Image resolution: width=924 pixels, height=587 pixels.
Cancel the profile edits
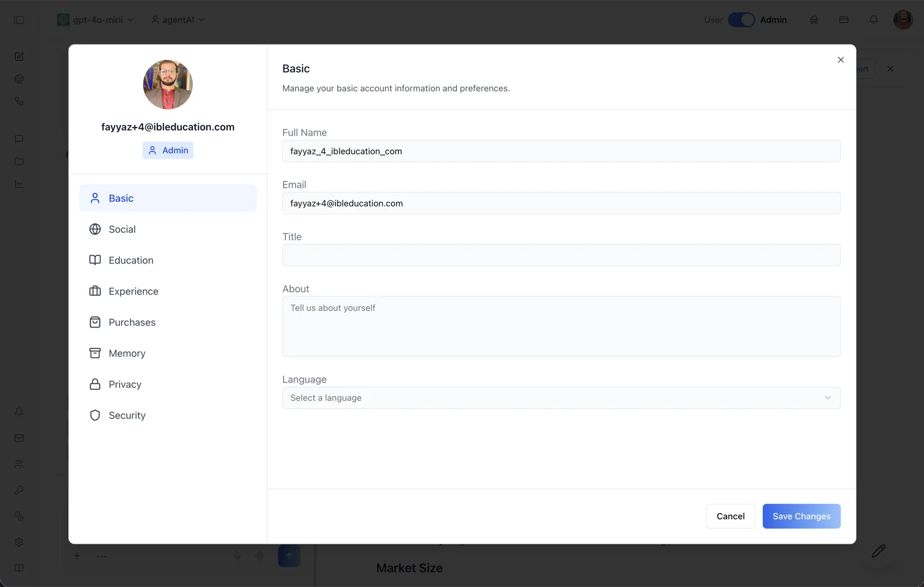click(731, 517)
